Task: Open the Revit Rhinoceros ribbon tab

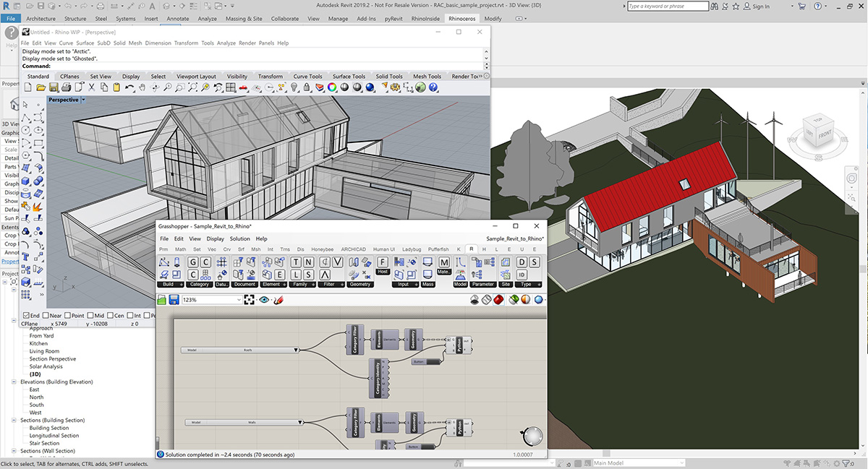Action: click(x=462, y=18)
